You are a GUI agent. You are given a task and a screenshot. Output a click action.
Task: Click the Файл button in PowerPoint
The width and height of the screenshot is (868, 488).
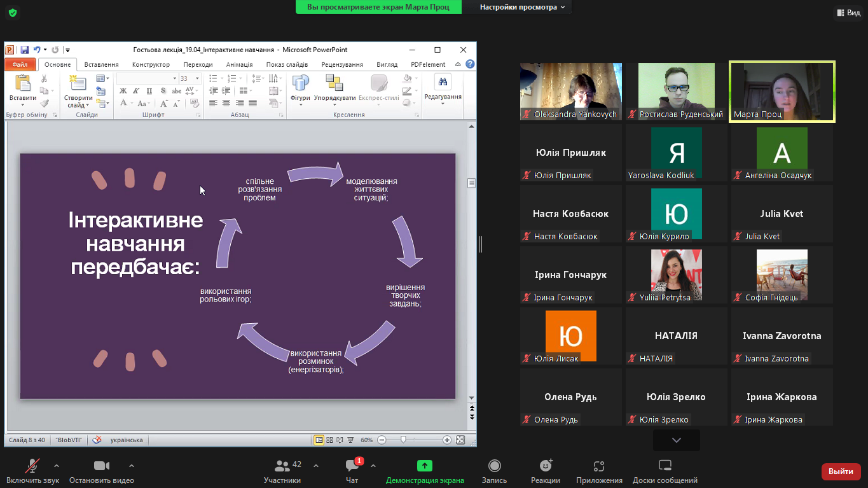pos(20,64)
